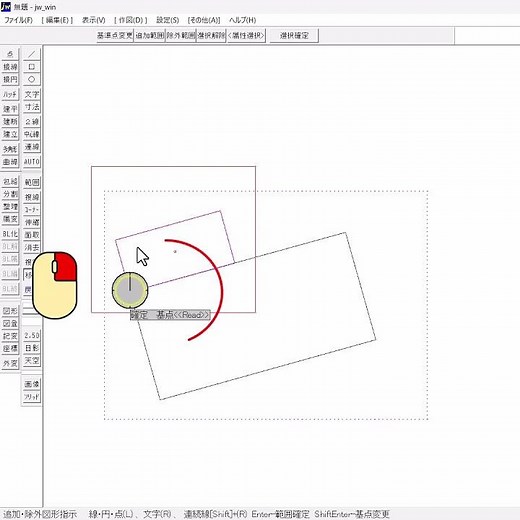Select the 中心線 center line tool

coord(32,134)
